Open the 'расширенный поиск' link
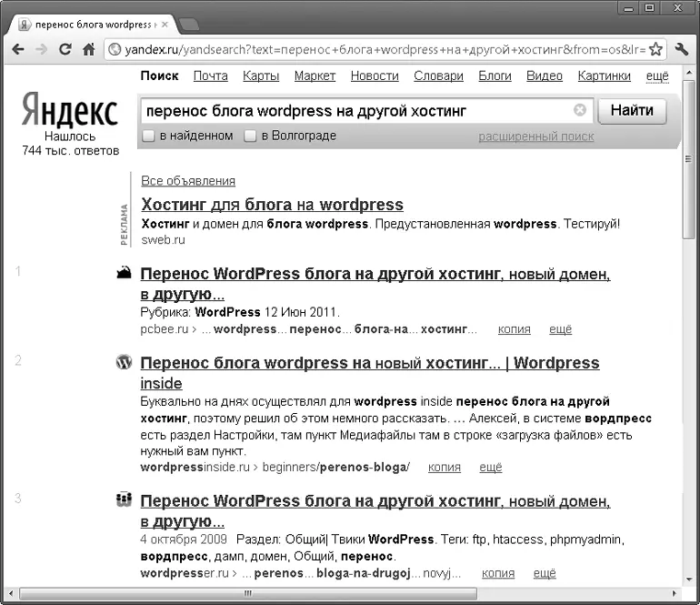This screenshot has height=605, width=700. [536, 136]
